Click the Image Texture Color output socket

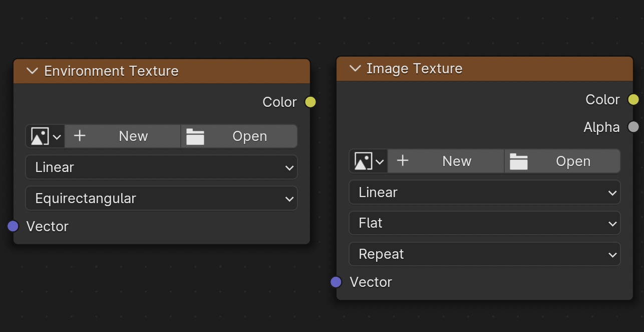[633, 100]
